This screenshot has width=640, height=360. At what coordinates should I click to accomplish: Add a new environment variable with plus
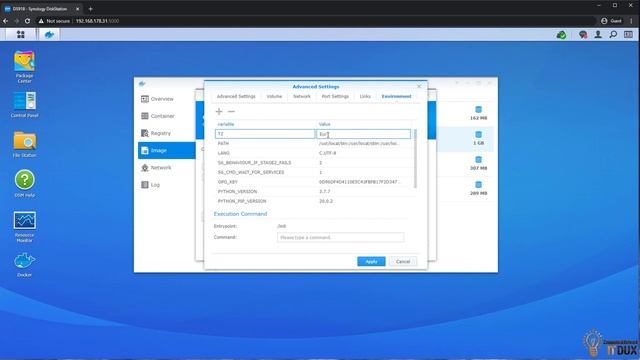tap(219, 111)
